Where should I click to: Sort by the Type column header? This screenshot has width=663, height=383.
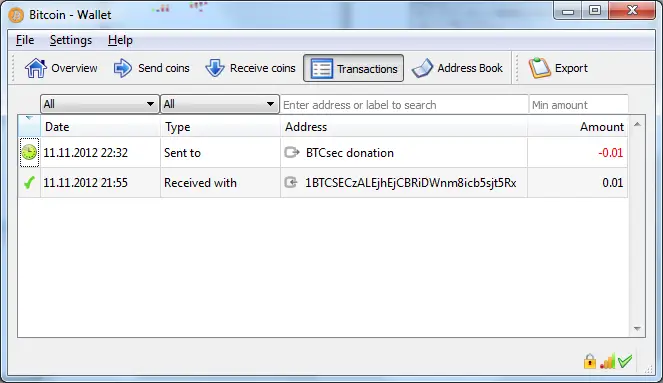[x=220, y=126]
